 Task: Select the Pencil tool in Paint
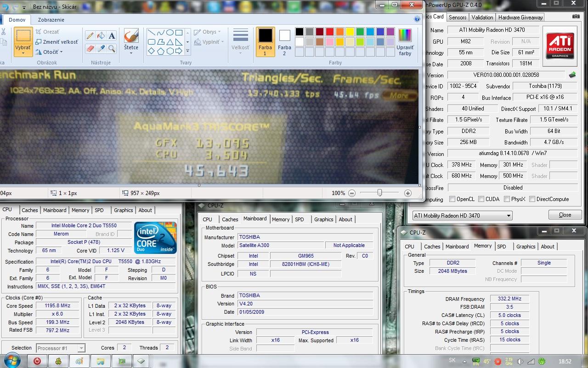tap(90, 36)
